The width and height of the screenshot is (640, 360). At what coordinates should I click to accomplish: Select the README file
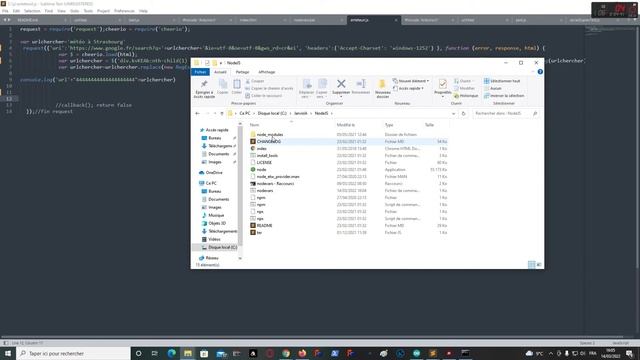pyautogui.click(x=264, y=226)
